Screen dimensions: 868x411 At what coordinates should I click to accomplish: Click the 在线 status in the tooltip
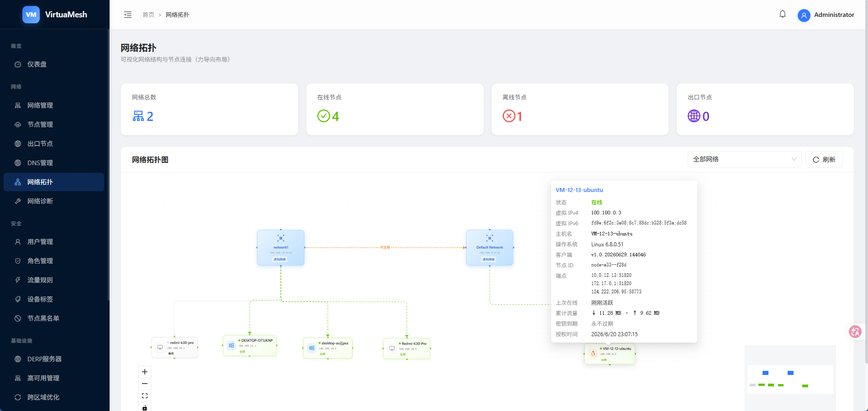597,202
